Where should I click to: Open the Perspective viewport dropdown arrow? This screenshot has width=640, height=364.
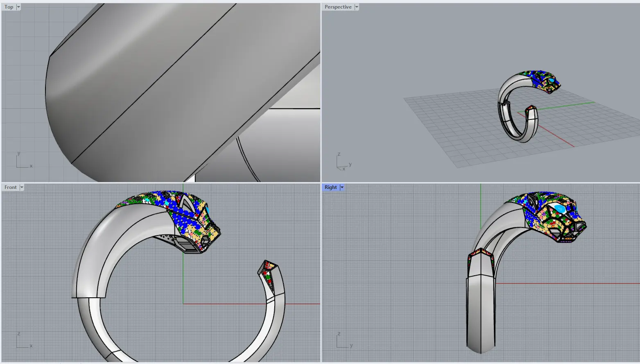pyautogui.click(x=357, y=7)
